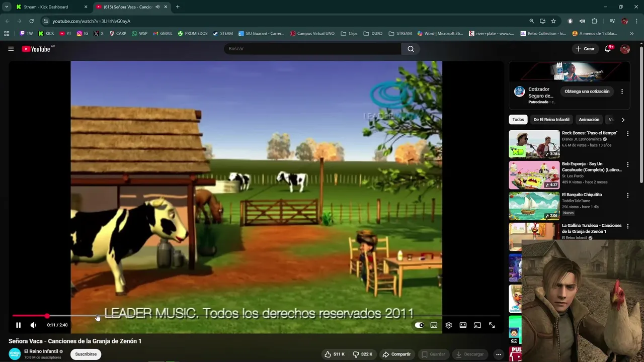Click the search magnifier button
Image resolution: width=644 pixels, height=362 pixels.
point(411,49)
